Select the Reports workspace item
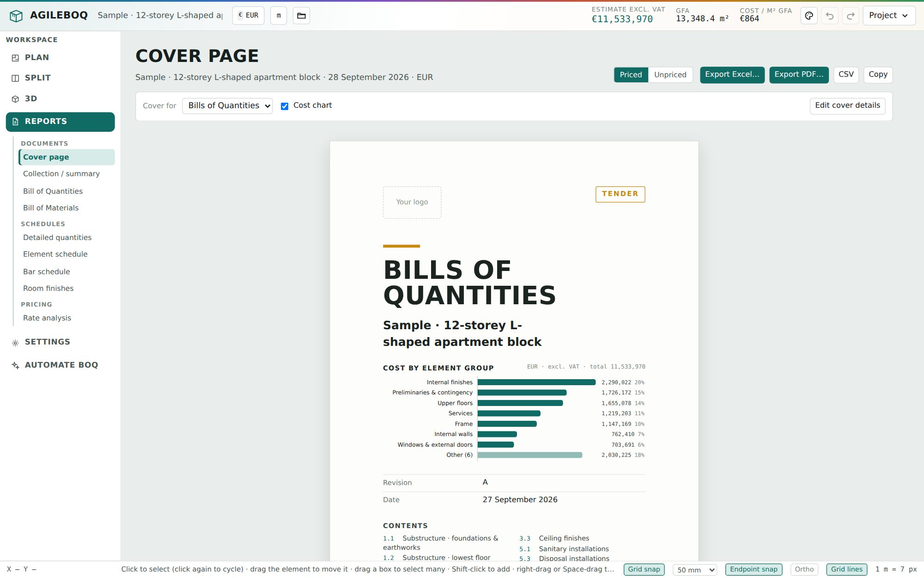The width and height of the screenshot is (924, 578). [x=60, y=122]
